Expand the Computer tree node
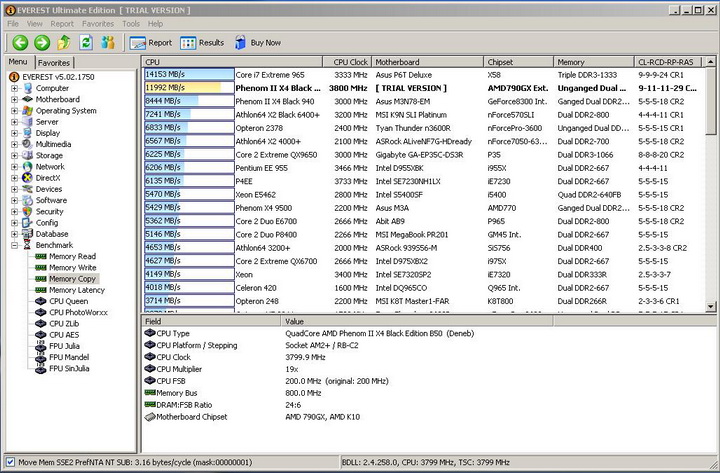 pos(14,88)
